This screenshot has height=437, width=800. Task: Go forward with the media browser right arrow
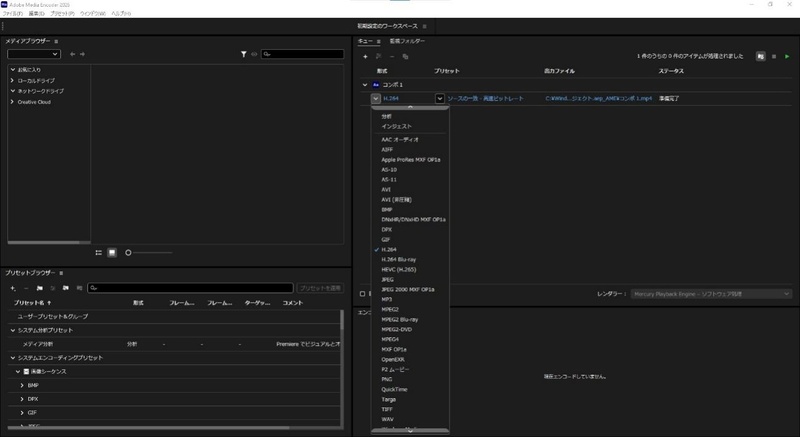pyautogui.click(x=82, y=54)
